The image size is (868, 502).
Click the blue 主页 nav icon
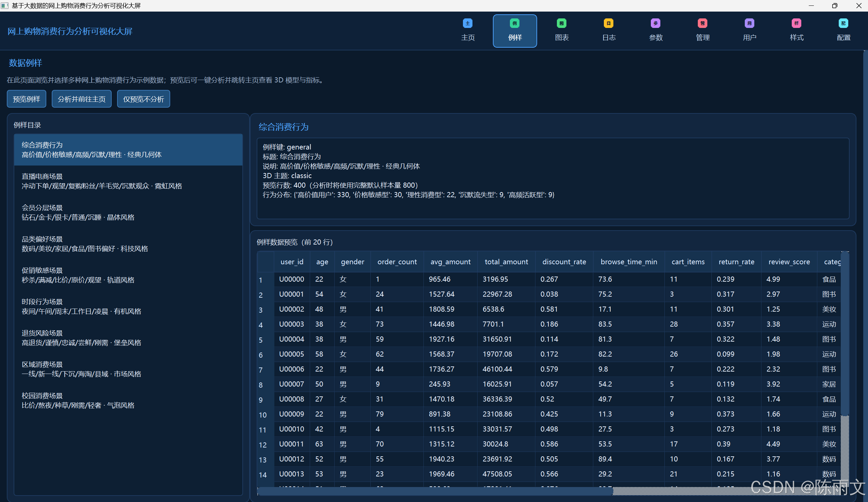tap(467, 23)
